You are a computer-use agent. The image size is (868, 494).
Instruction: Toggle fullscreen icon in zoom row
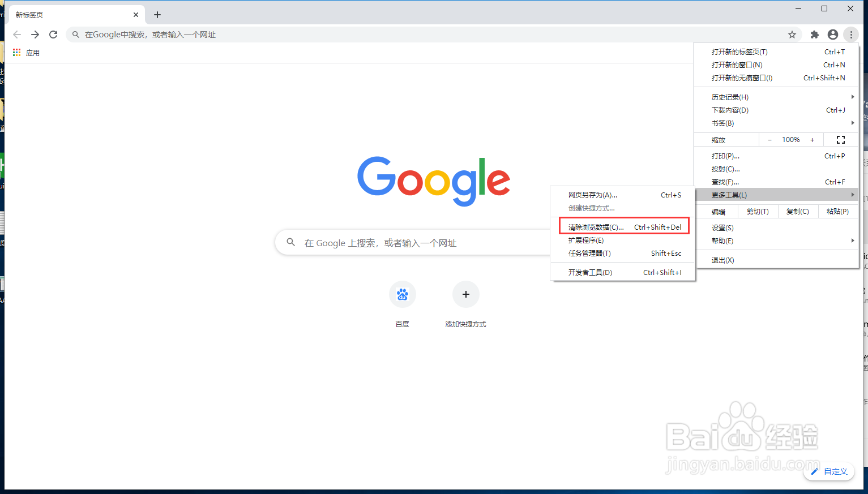click(841, 140)
